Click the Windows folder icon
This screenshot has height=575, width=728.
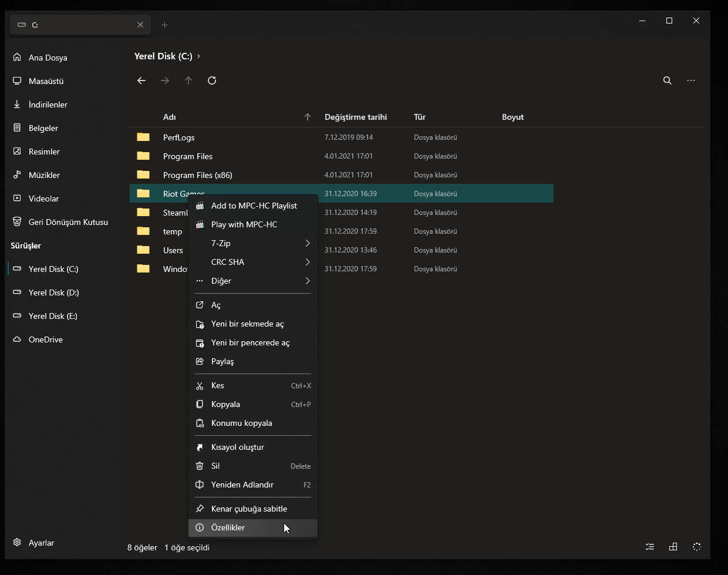point(143,268)
